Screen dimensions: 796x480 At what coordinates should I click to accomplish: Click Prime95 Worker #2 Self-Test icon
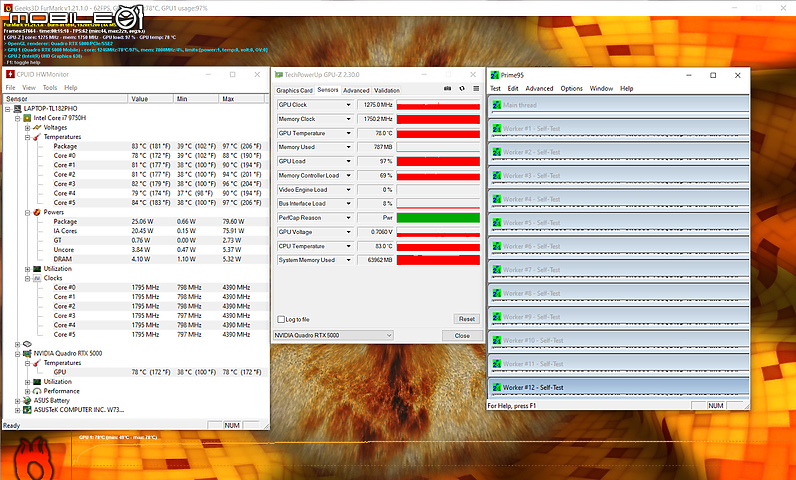tap(496, 152)
